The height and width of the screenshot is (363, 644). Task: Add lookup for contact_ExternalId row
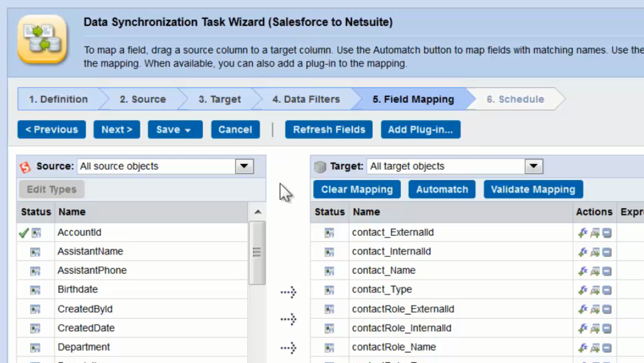[x=595, y=233]
